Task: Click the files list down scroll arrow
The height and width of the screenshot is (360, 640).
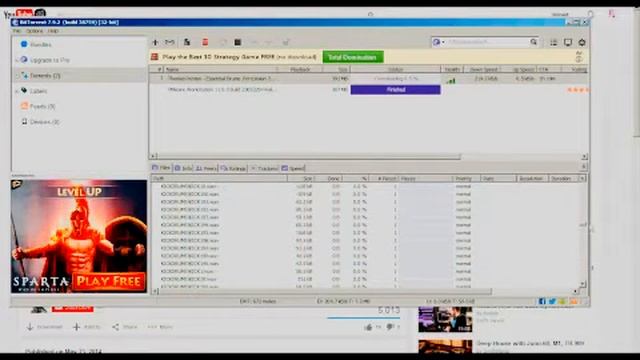Action: [583, 284]
